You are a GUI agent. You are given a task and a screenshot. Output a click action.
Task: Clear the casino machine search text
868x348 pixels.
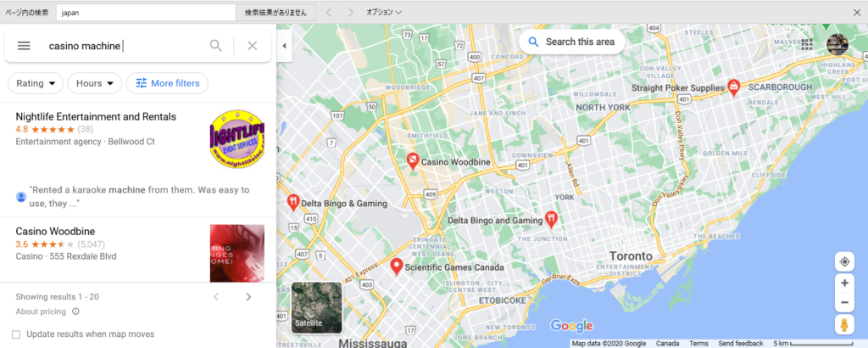point(253,46)
